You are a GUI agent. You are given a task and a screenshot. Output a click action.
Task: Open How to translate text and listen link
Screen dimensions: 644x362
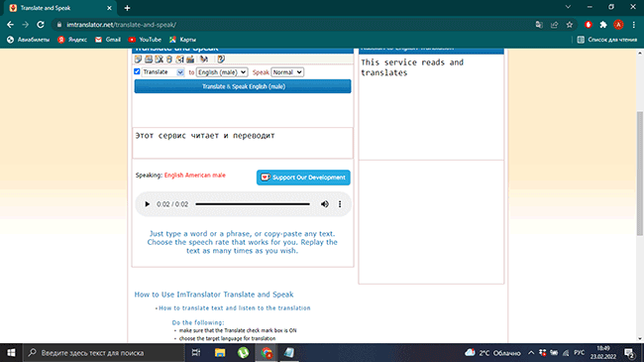pos(235,308)
